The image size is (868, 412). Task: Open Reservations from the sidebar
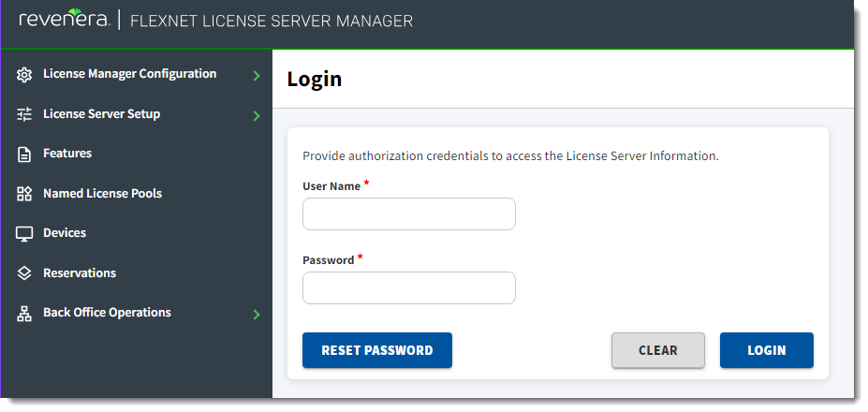80,273
